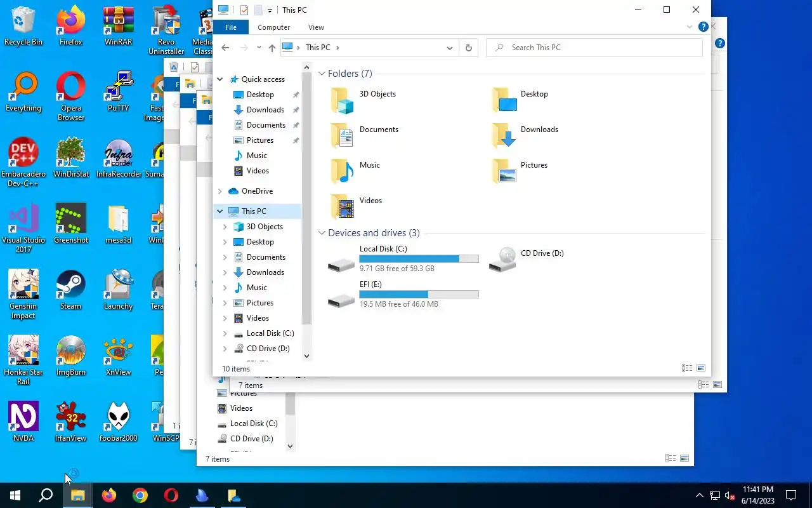Select Local Disk (C:) drive in content pane
This screenshot has height=508, width=812.
pyautogui.click(x=403, y=259)
